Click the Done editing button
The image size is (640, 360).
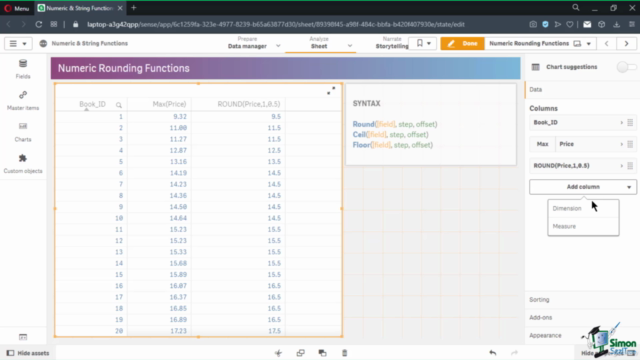462,43
